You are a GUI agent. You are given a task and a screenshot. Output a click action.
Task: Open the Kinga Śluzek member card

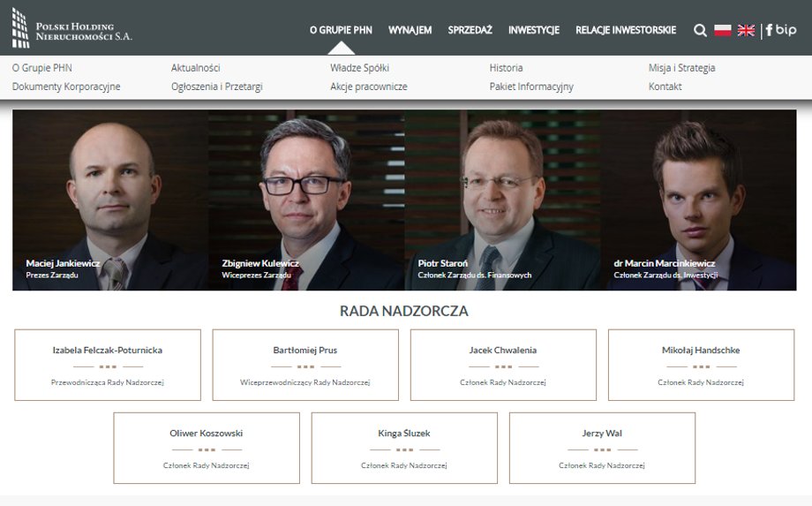(404, 448)
